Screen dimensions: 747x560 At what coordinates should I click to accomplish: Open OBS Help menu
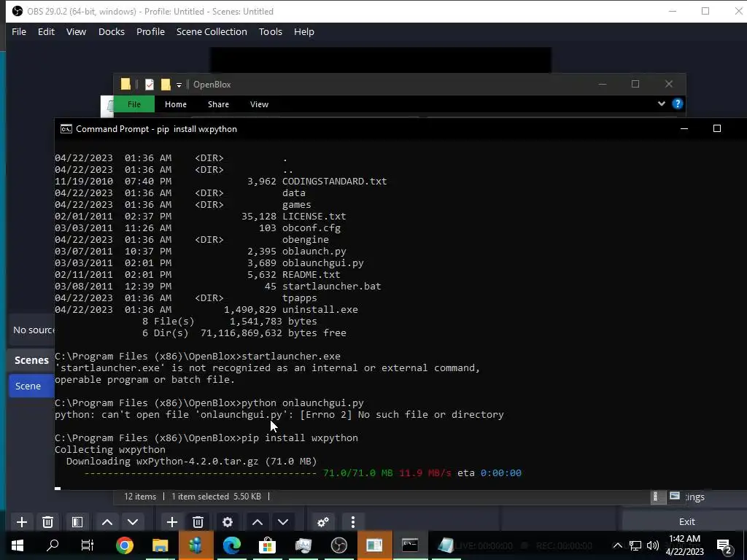coord(304,31)
